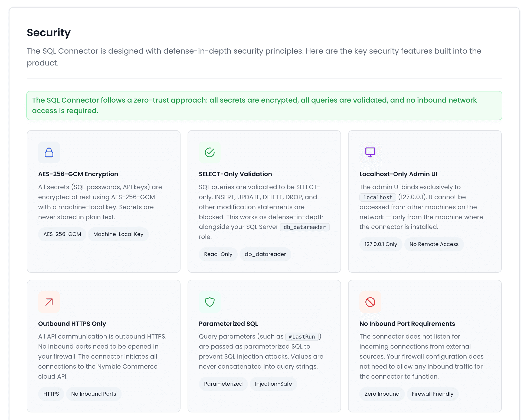
Task: Click the 127.0.0.1 Only tag
Action: [381, 244]
